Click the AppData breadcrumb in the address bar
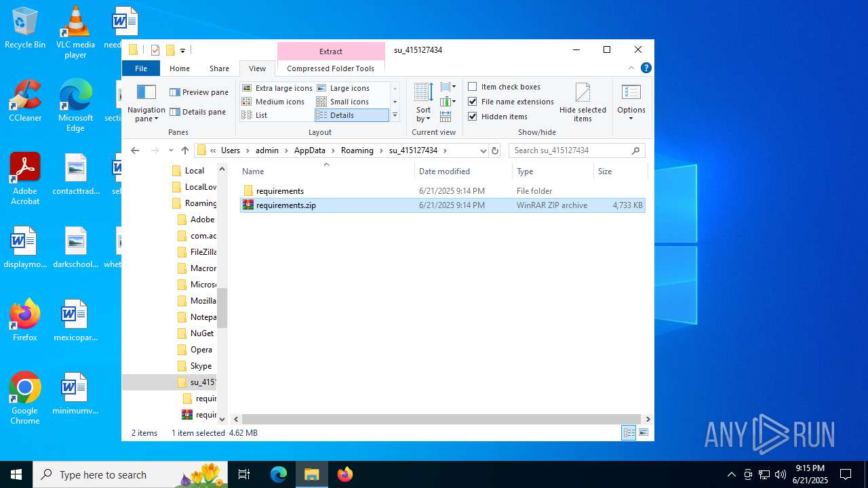Screen dimensions: 868x488 click(309, 150)
